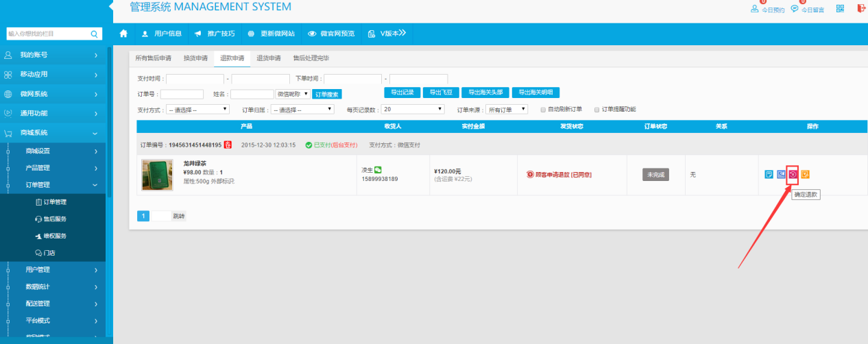Switch to 退货申请 tab
Screen dimensions: 868x344
(269, 58)
